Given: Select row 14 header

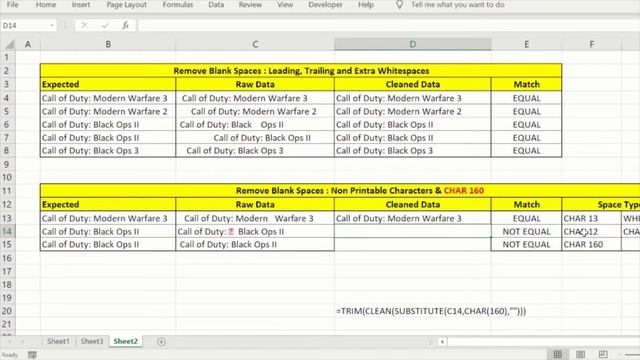Looking at the screenshot, I should (x=7, y=231).
